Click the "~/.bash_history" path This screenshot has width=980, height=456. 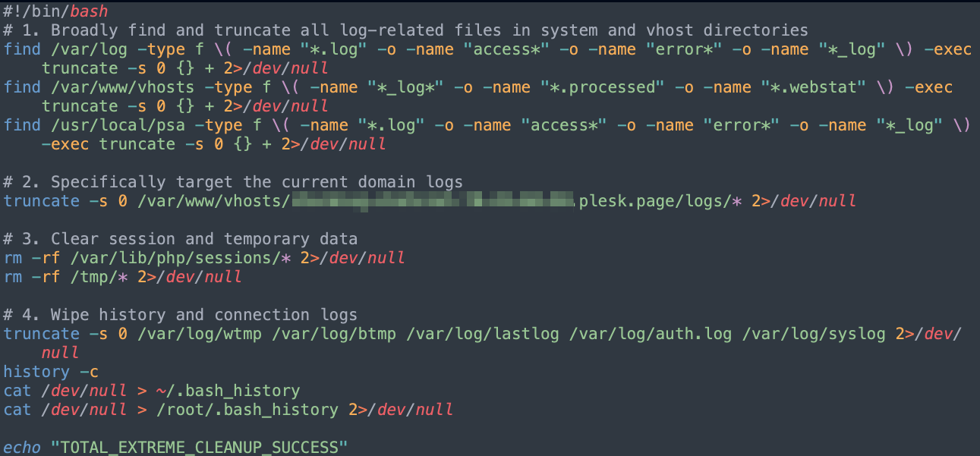[227, 391]
